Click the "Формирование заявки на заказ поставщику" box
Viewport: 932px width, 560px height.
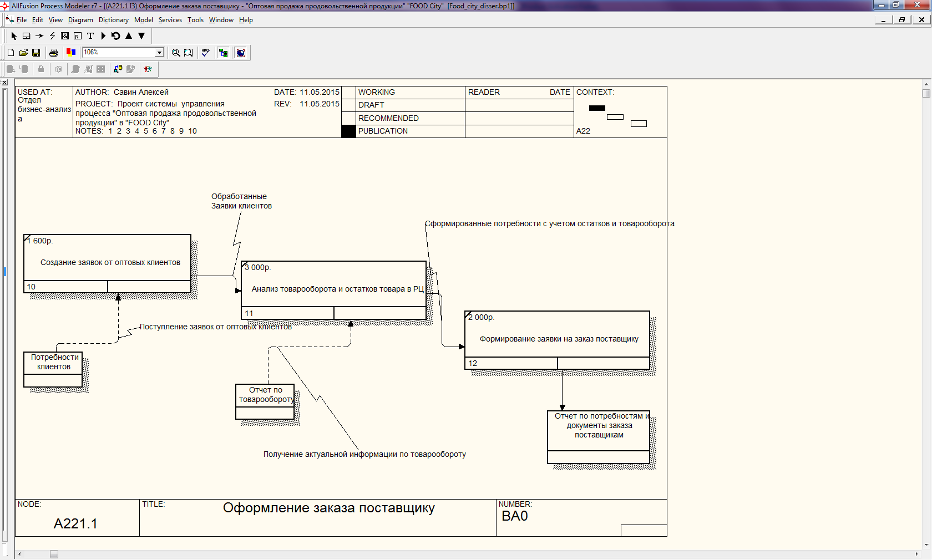pos(557,339)
